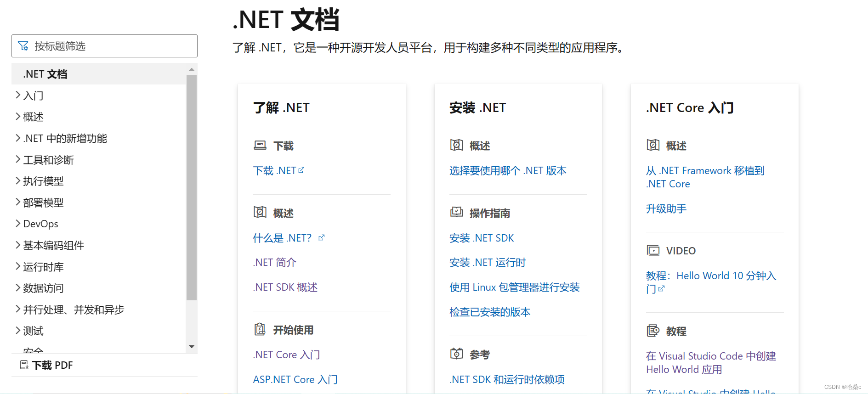Open 教程：Hello World 10 分钟入门 link
The width and height of the screenshot is (868, 394).
coord(711,282)
